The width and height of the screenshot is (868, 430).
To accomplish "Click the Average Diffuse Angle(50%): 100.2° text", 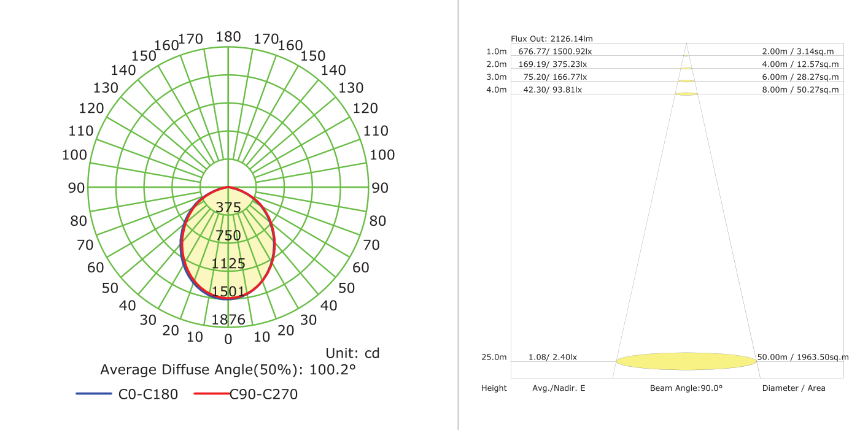I will pos(228,370).
